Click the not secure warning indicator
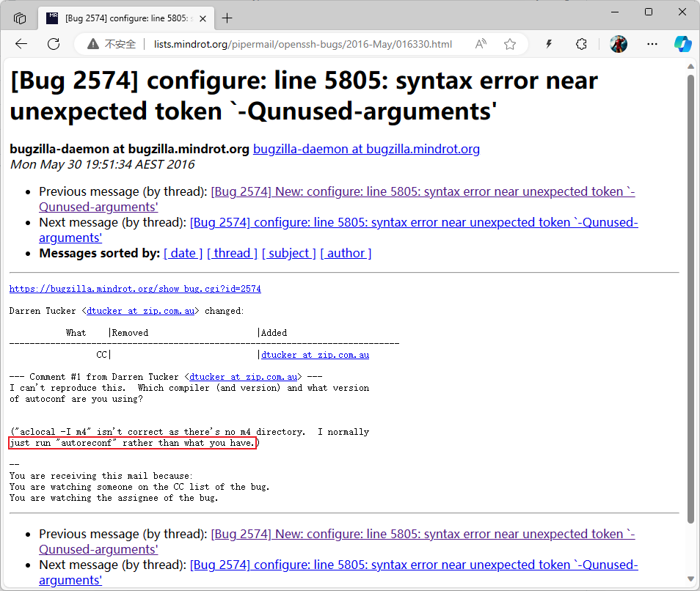The width and height of the screenshot is (700, 591). point(112,44)
